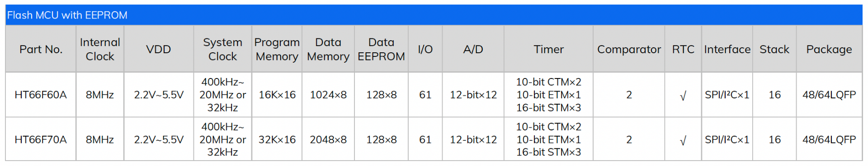868x166 pixels.
Task: Click the Flash MCU with EEPROM title bar
Action: click(x=434, y=15)
